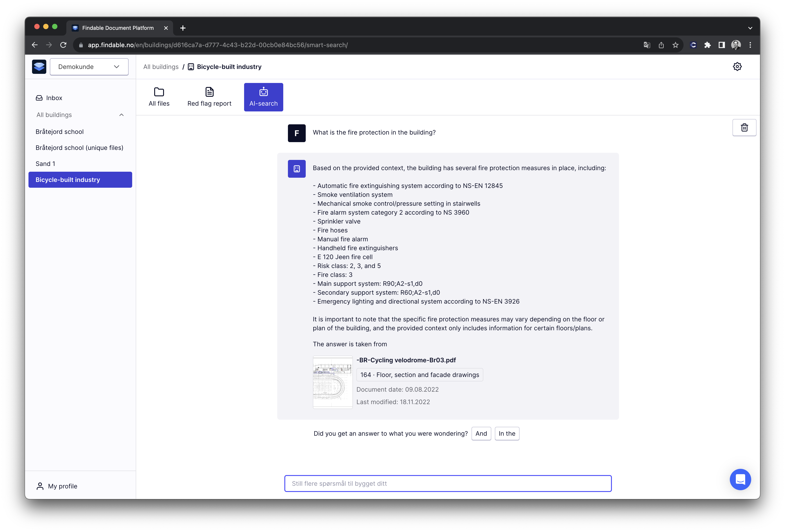Open the Cycling velodrome PDF thumbnail
This screenshot has height=532, width=785.
tap(332, 382)
